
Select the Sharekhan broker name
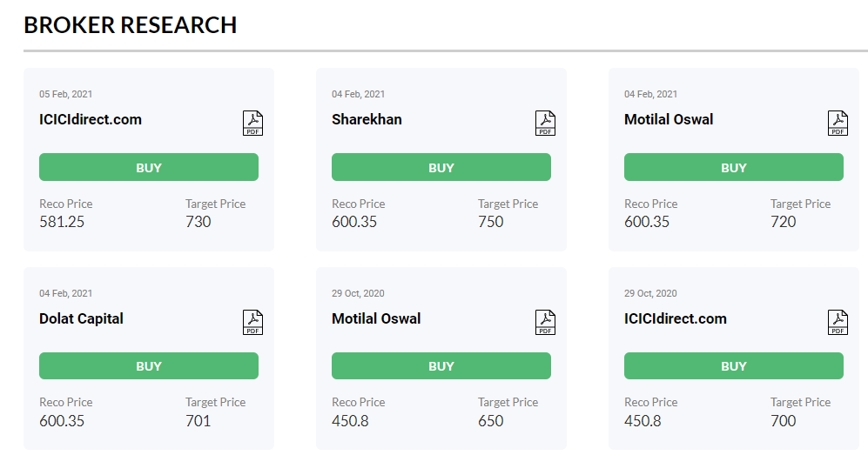click(367, 119)
